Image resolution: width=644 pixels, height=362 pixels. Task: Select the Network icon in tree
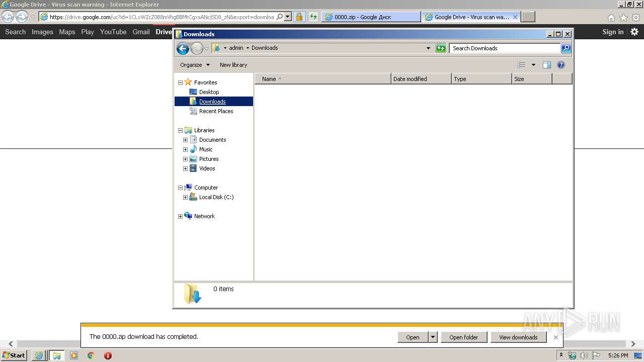point(188,216)
